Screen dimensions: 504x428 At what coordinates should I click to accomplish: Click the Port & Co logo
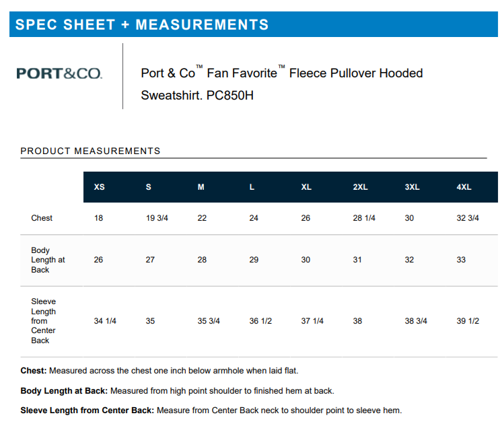[x=59, y=73]
